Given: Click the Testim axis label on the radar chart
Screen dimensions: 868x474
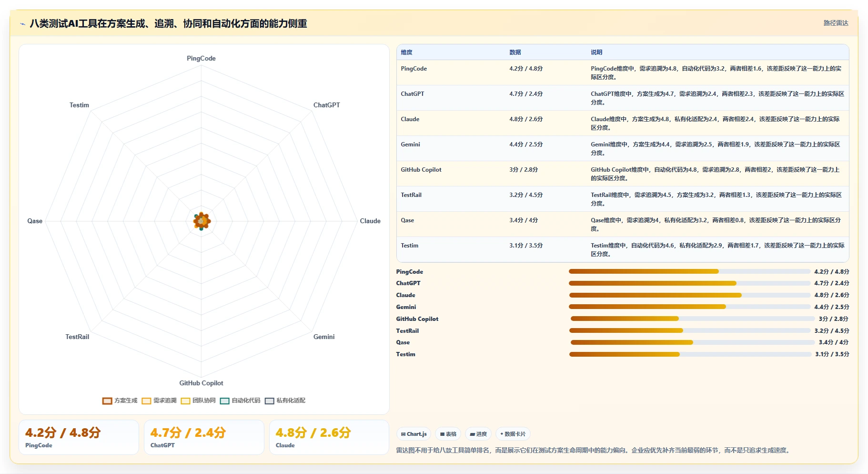Looking at the screenshot, I should click(x=79, y=105).
